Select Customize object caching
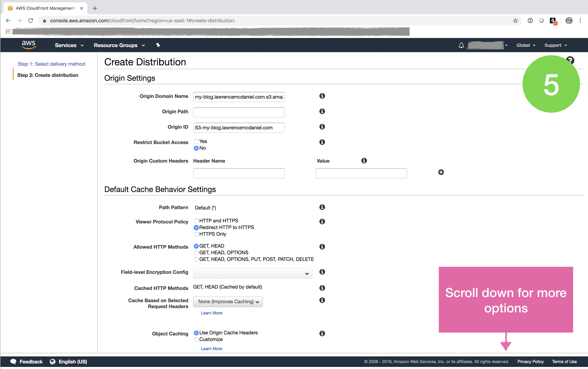Screen dimensions: 588x369 (x=196, y=339)
